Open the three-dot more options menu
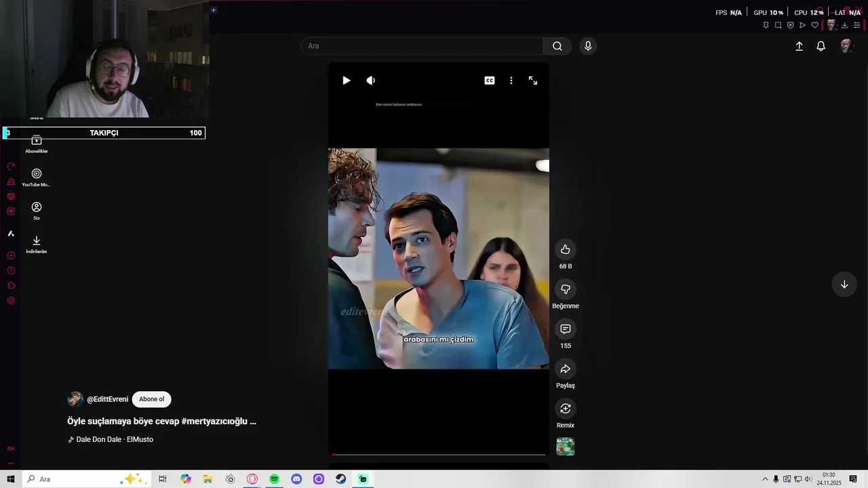This screenshot has width=868, height=488. 511,81
